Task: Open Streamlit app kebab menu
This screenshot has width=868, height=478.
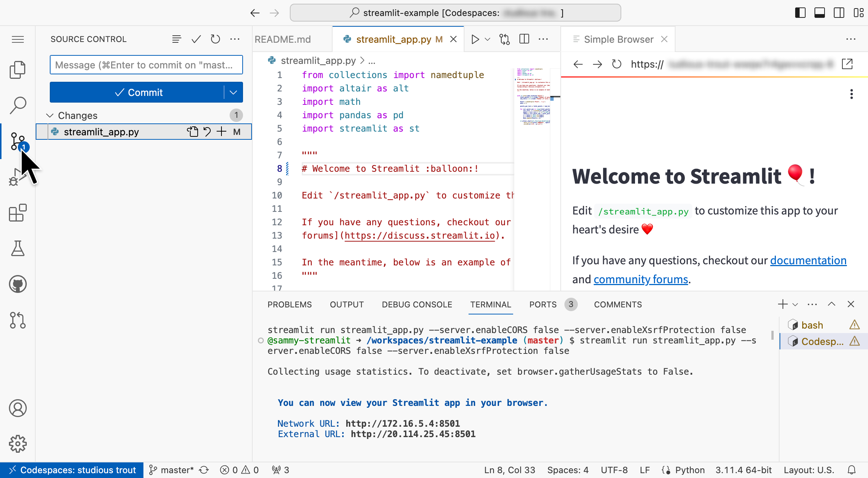Action: click(x=851, y=94)
